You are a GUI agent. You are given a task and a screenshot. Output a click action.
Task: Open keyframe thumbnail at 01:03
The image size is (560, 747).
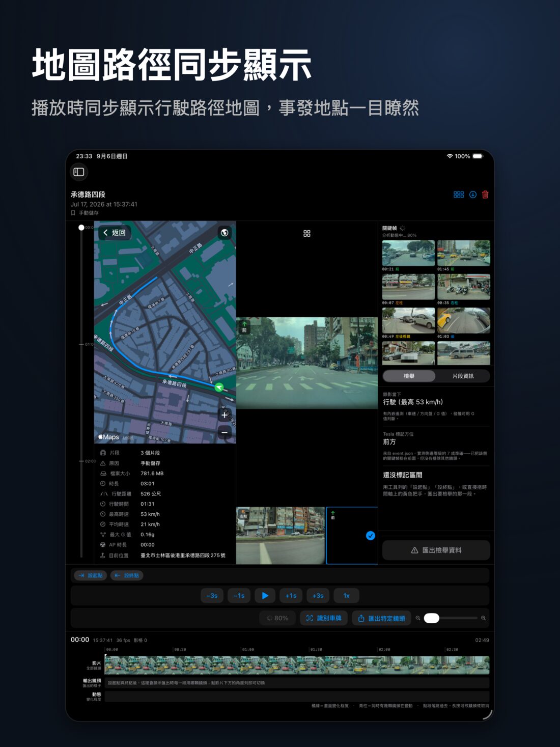pyautogui.click(x=463, y=320)
